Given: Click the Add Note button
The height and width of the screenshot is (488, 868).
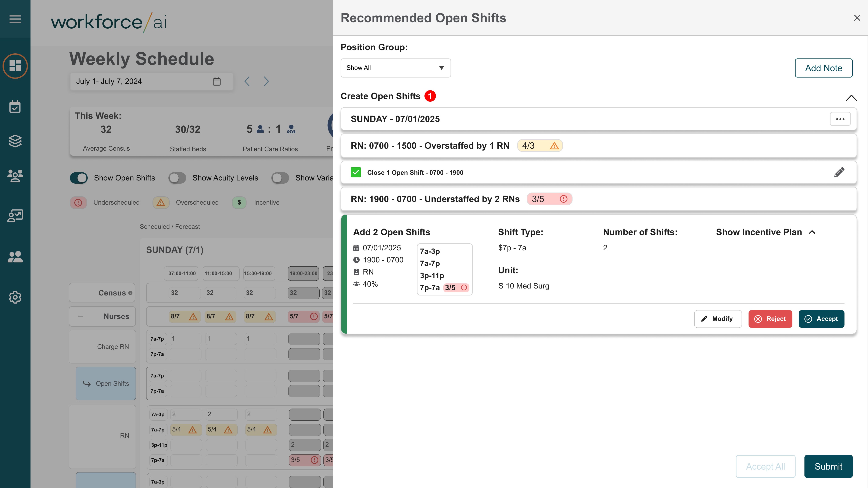Looking at the screenshot, I should click(824, 68).
